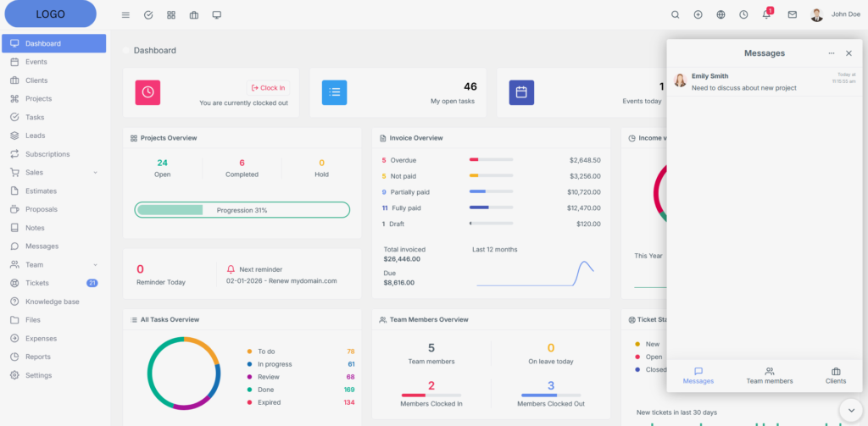
Task: Expand the Sales submenu in sidebar
Action: 53,173
